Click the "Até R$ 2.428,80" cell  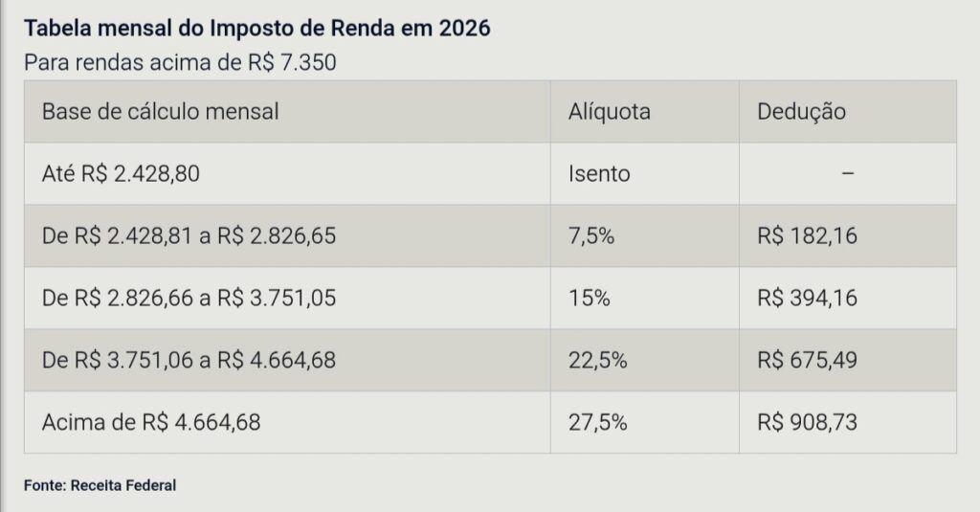[x=121, y=173]
